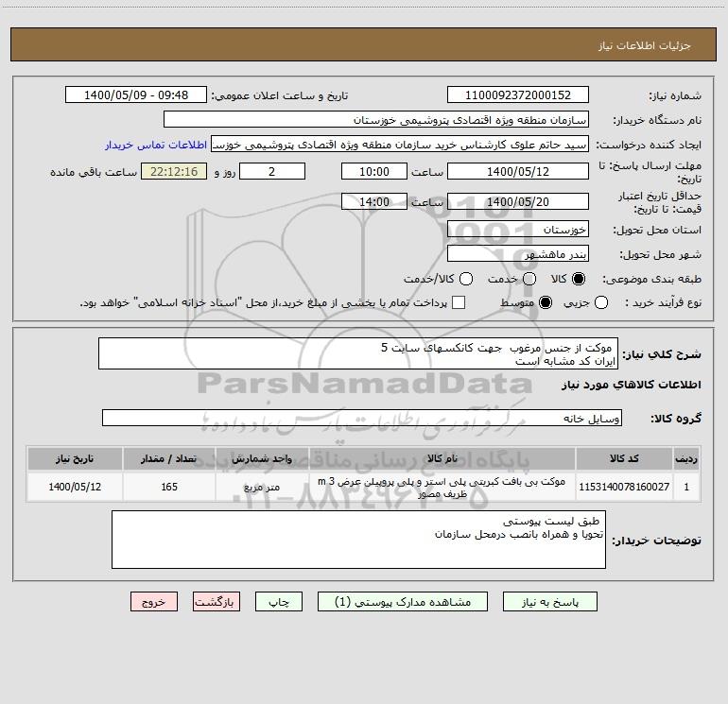The image size is (728, 704).
Task: Click the table need date cell 1400/05/12
Action: (75, 487)
